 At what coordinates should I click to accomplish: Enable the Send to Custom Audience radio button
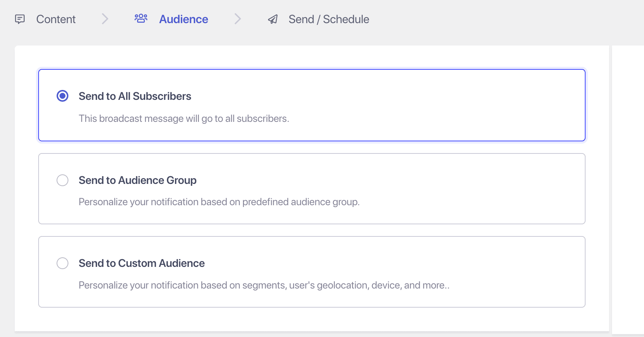pyautogui.click(x=62, y=263)
